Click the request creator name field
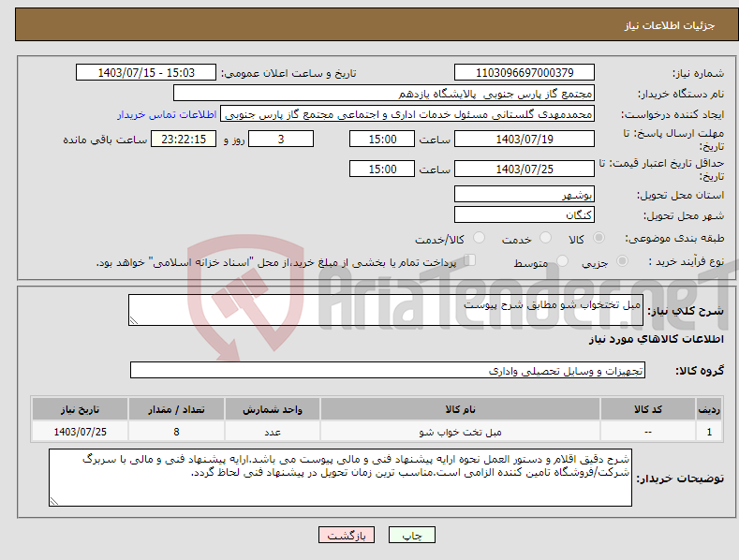Image resolution: width=739 pixels, height=560 pixels. (x=407, y=114)
